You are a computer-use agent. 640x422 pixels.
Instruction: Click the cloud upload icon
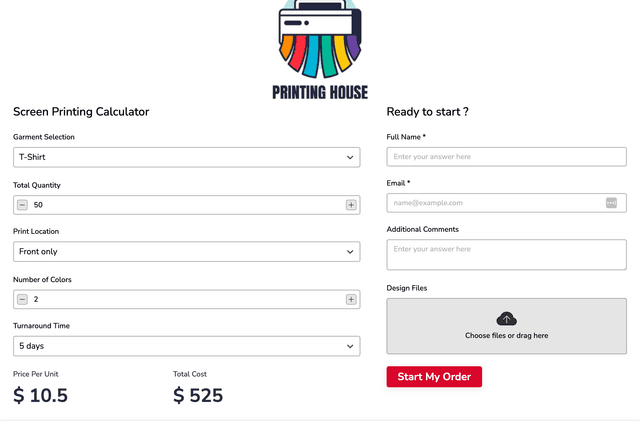pos(506,319)
